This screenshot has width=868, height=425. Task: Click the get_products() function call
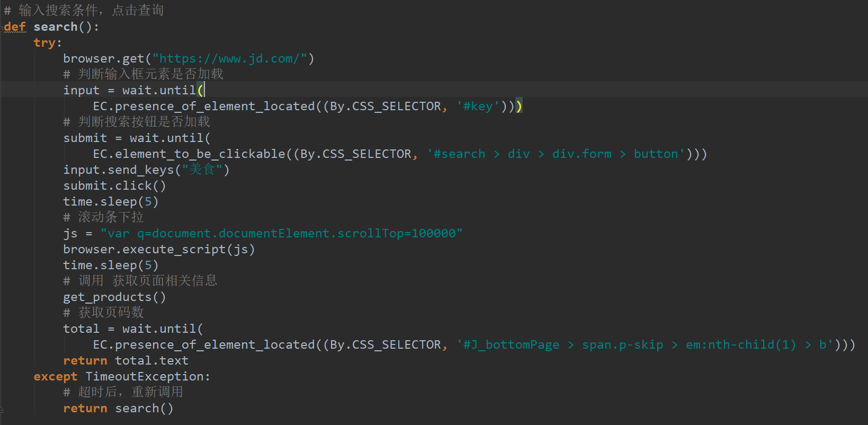(x=114, y=297)
